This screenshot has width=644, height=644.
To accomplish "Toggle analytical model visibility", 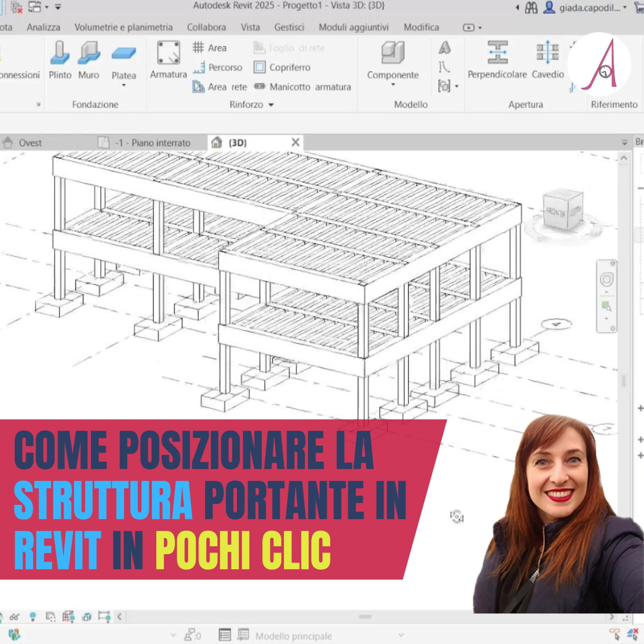I will point(68,616).
